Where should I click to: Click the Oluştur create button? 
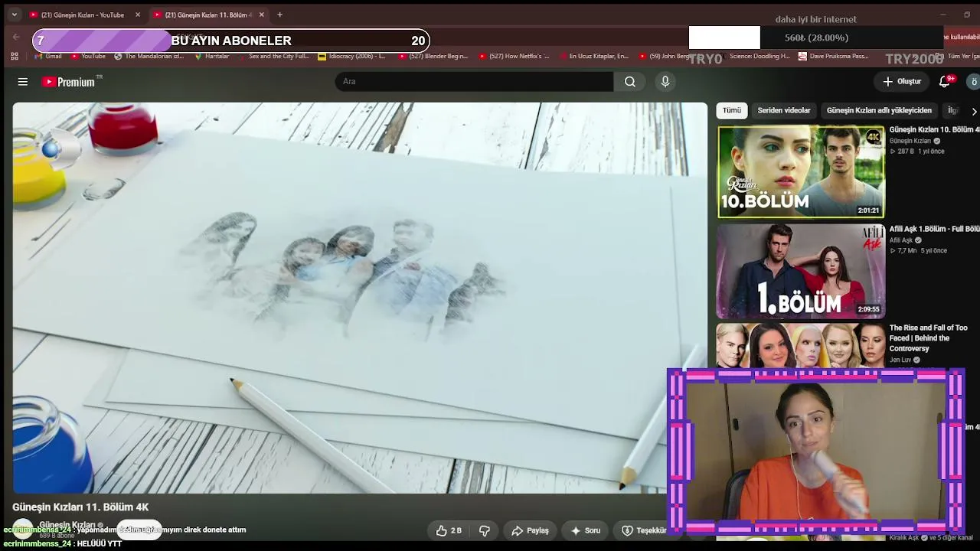tap(902, 82)
